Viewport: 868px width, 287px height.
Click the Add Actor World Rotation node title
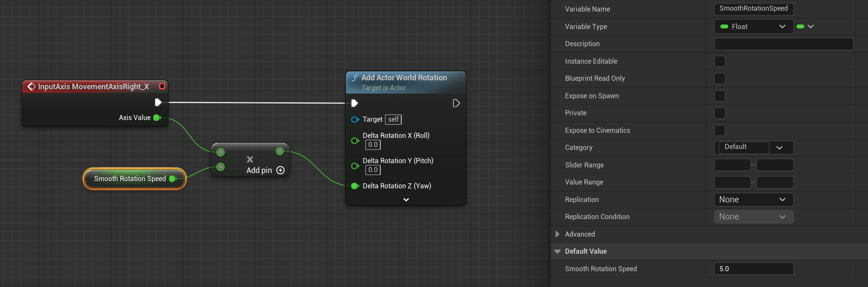coord(404,78)
